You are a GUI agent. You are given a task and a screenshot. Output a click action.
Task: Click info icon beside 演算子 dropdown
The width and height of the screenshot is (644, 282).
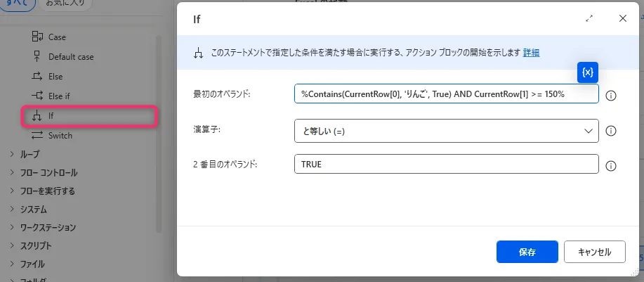pyautogui.click(x=610, y=131)
